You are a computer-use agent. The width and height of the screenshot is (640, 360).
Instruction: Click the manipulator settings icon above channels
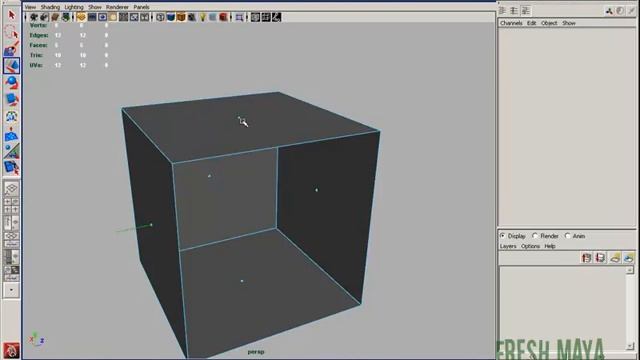pos(609,11)
